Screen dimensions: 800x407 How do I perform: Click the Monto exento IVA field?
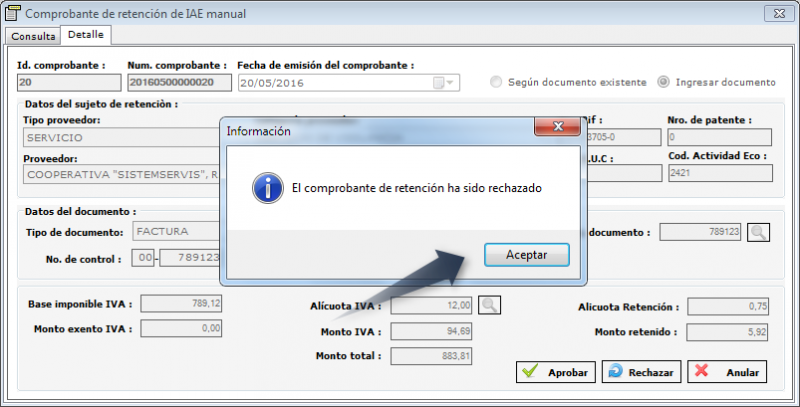click(x=181, y=328)
